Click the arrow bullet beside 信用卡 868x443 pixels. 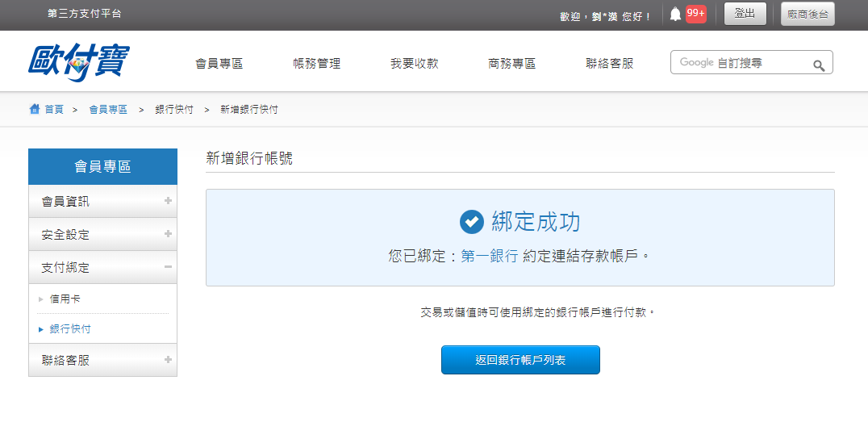[41, 299]
